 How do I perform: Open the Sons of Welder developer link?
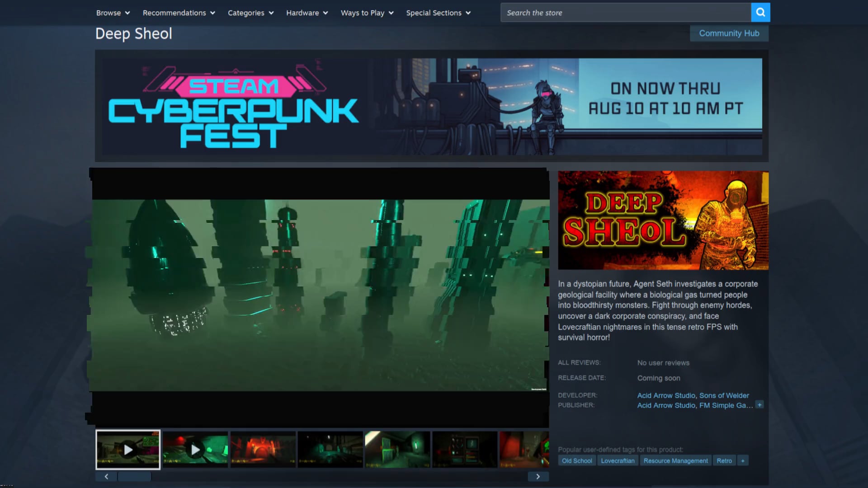(x=724, y=395)
